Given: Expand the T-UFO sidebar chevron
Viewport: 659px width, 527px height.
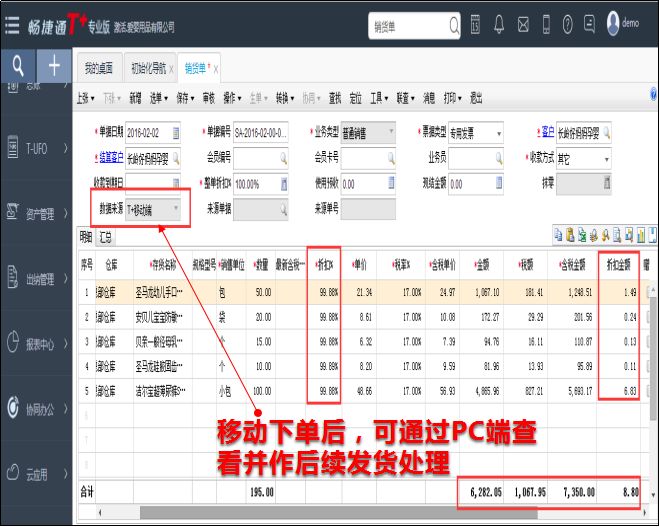Looking at the screenshot, I should click(66, 148).
